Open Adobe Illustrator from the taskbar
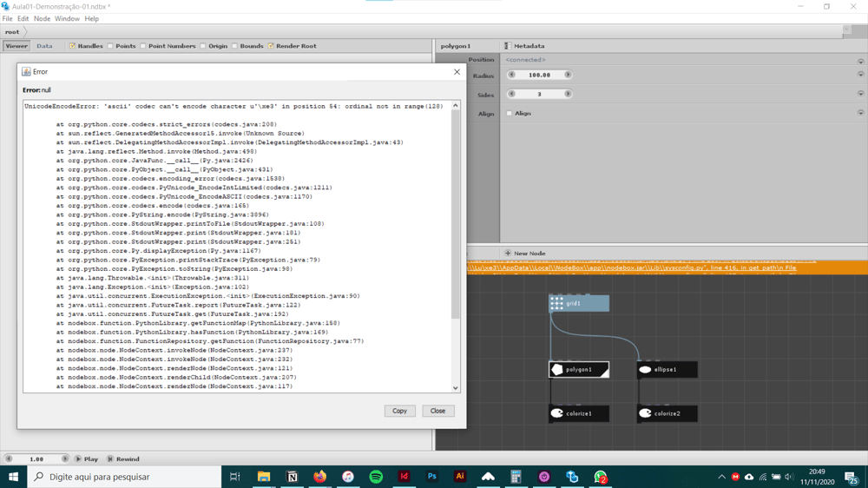 [460, 477]
